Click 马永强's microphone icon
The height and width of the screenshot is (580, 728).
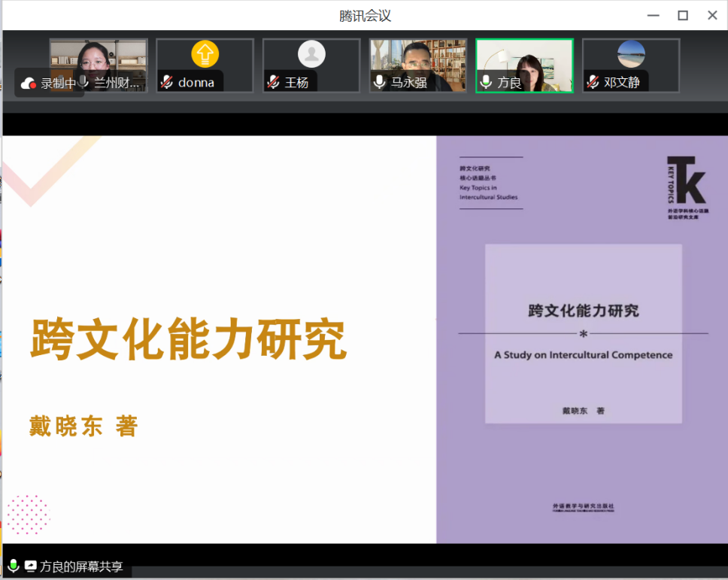379,82
